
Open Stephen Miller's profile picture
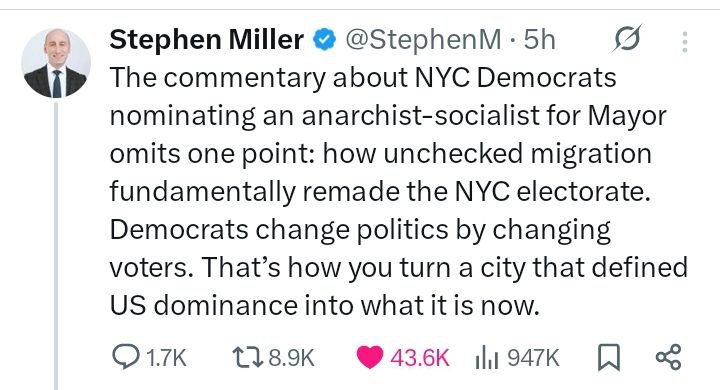pos(56,63)
